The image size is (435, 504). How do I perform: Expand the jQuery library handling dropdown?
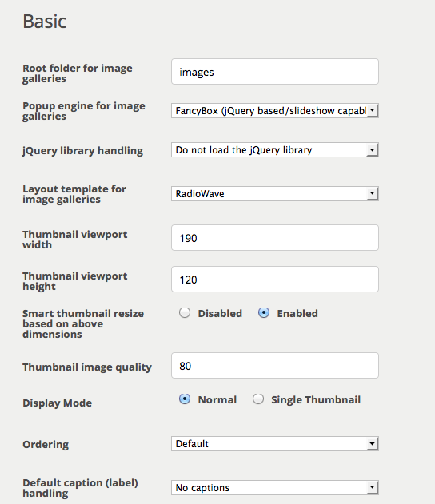pos(275,150)
